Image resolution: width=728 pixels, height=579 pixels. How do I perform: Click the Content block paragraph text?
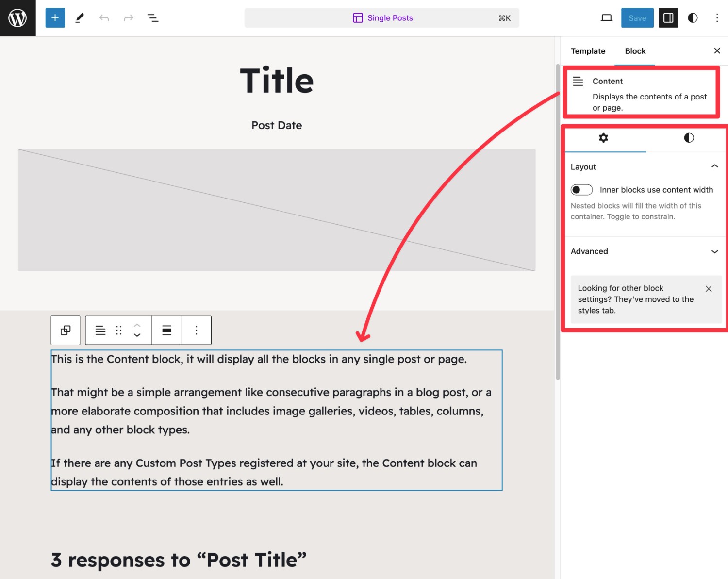click(277, 420)
